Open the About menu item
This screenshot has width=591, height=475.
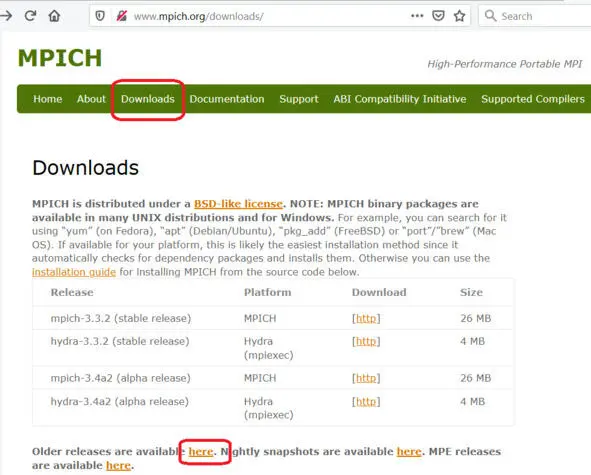(91, 99)
